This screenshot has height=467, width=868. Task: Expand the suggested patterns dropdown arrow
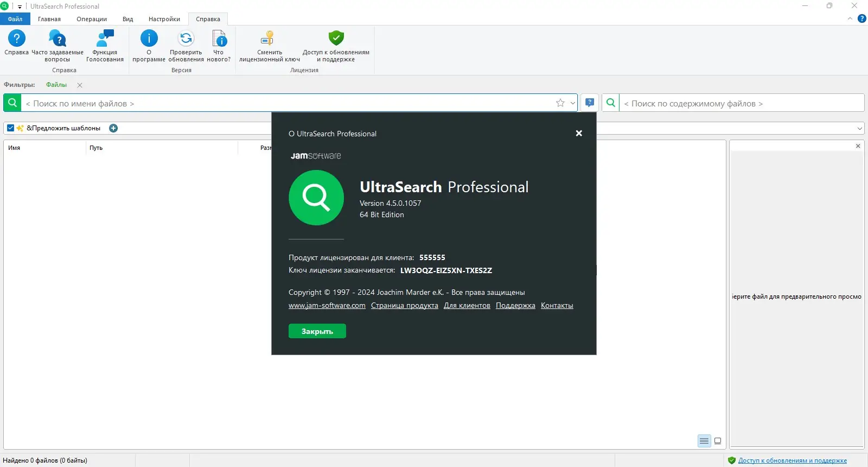pyautogui.click(x=859, y=129)
